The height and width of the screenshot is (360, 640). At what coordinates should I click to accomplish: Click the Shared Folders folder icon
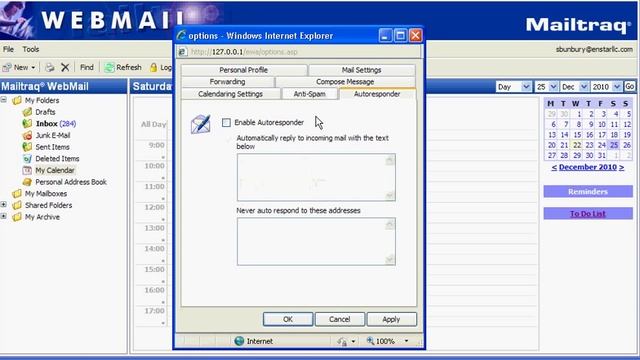(x=17, y=205)
